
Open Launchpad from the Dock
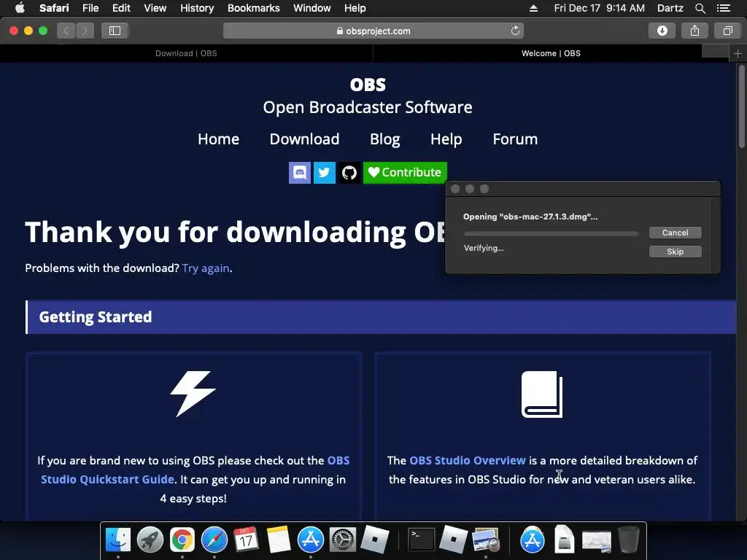[x=150, y=540]
